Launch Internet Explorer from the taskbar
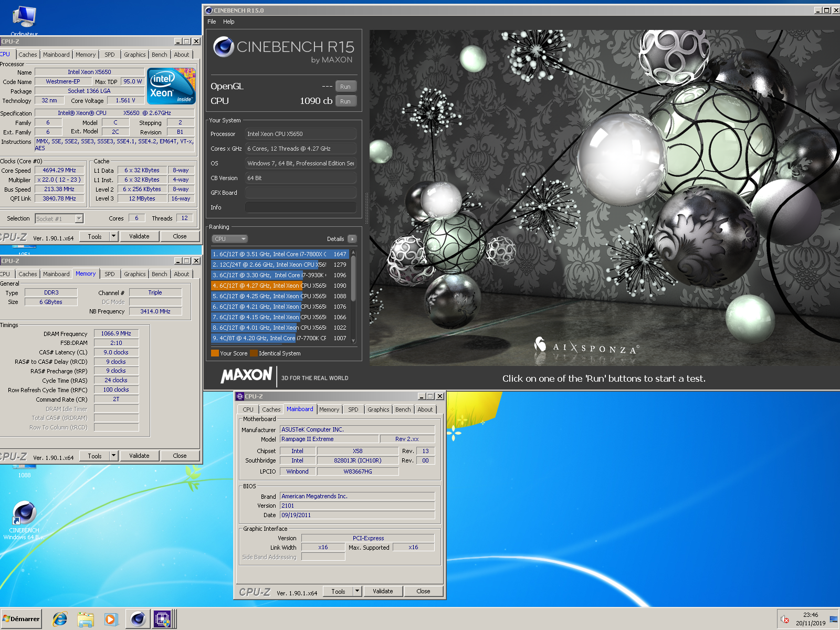 (60, 619)
